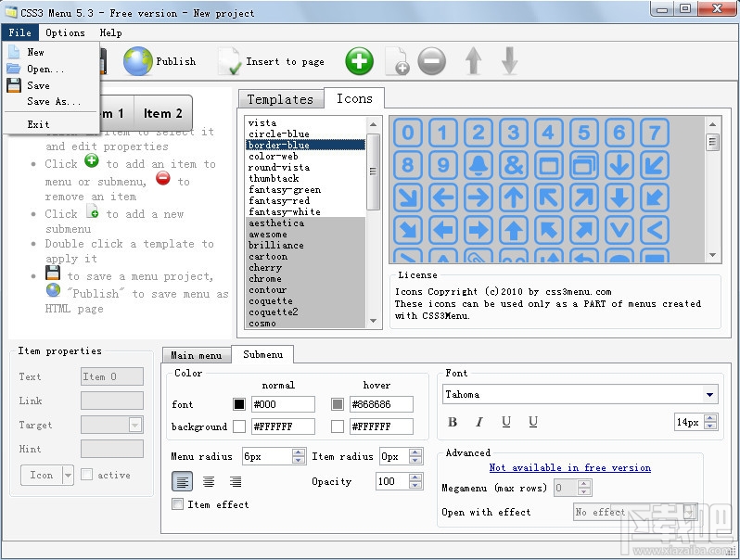Select aesthetica in the icon set list
740x560 pixels.
pos(305,223)
